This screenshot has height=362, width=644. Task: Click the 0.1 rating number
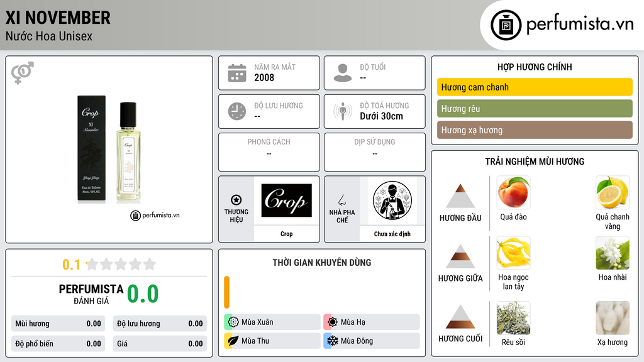(x=71, y=265)
